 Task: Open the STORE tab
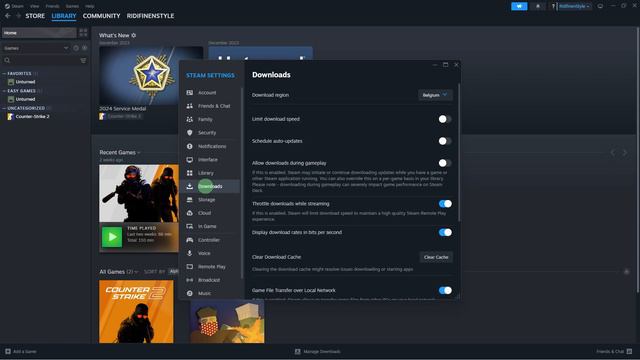tap(35, 16)
